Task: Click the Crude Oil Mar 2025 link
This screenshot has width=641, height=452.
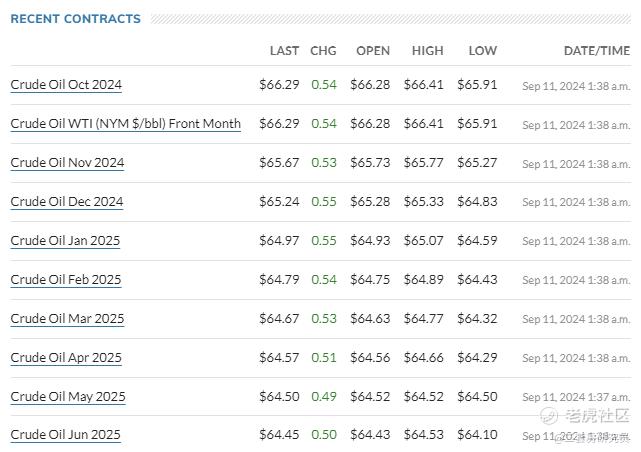Action: [67, 319]
